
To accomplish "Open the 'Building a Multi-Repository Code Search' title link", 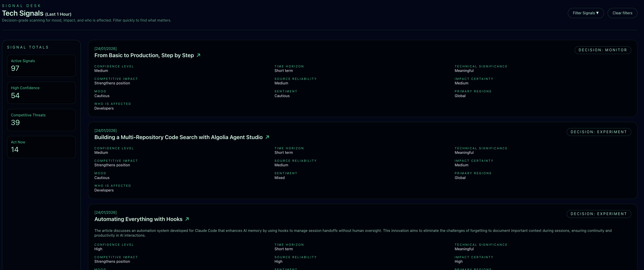I will 178,137.
